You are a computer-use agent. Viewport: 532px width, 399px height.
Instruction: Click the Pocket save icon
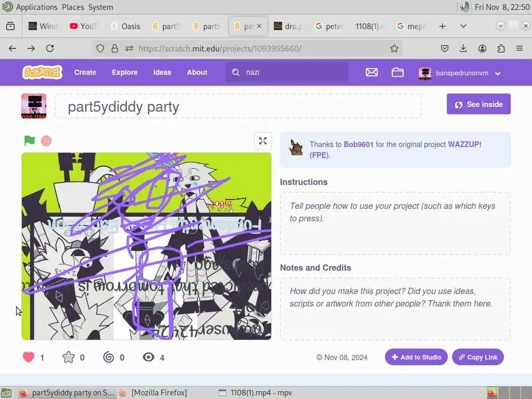[445, 48]
